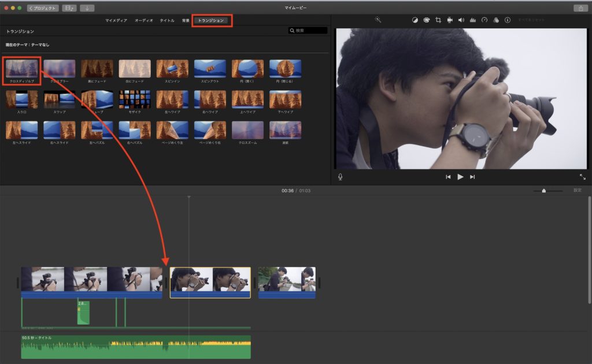Click the timeline zoom slider
Screen dimensions: 592x364
544,190
